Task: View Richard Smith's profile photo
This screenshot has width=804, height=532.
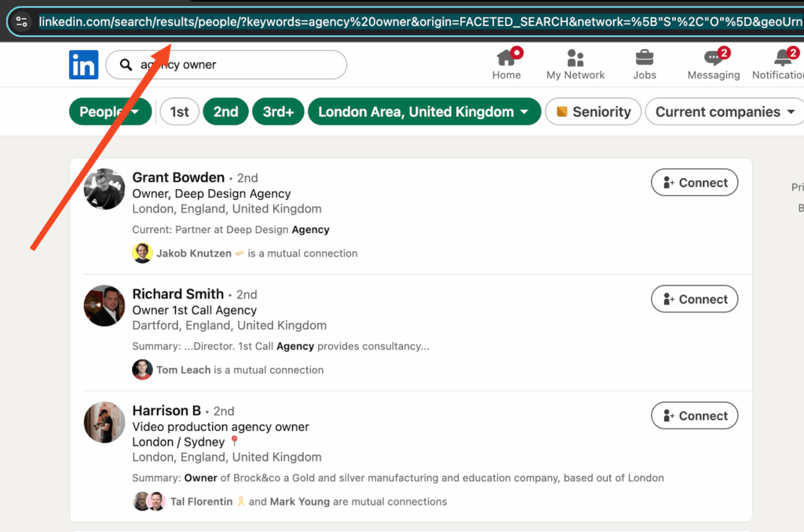Action: (104, 305)
